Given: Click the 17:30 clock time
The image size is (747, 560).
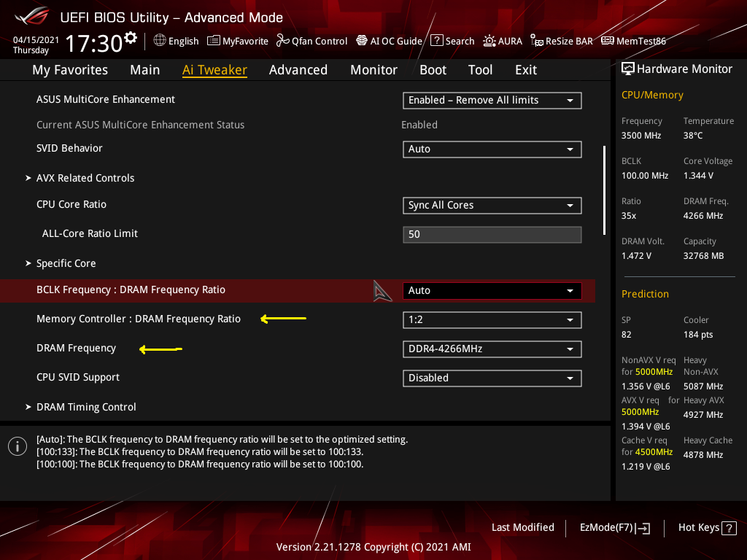Looking at the screenshot, I should 94,43.
